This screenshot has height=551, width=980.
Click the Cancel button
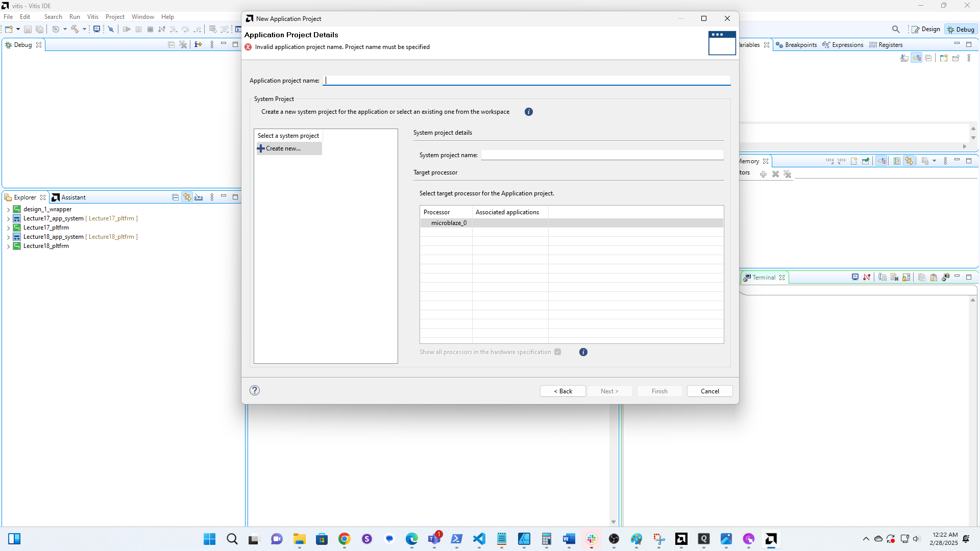click(709, 391)
